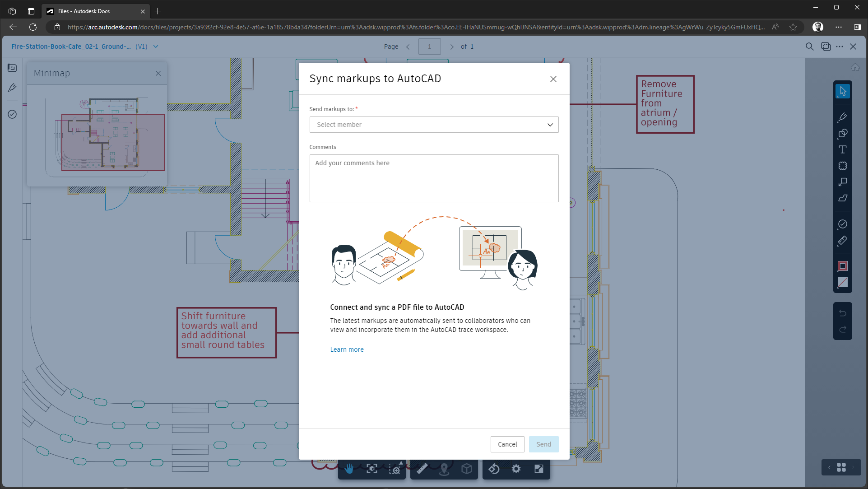The image size is (868, 489).
Task: Select the callout markup tool
Action: 842,182
